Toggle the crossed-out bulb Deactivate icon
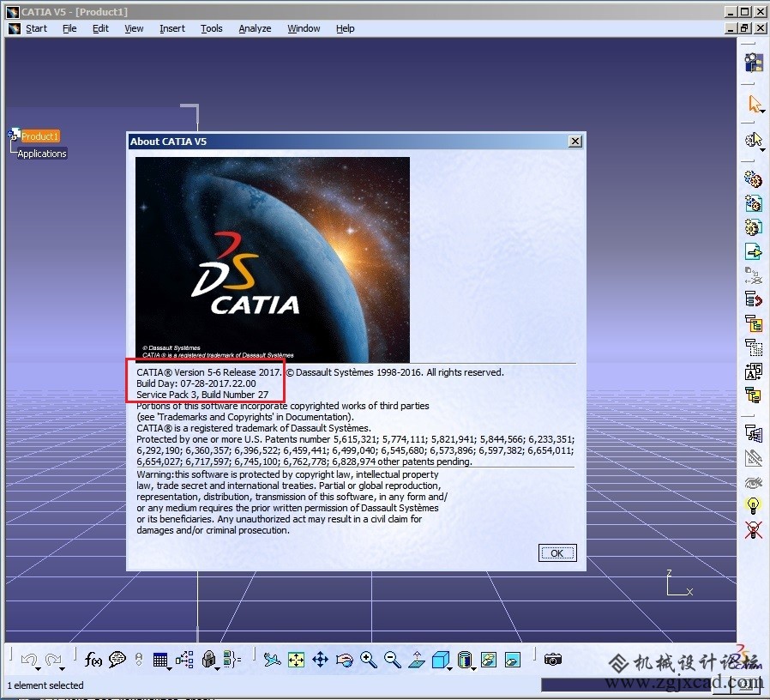Viewport: 770px width, 700px height. click(754, 529)
